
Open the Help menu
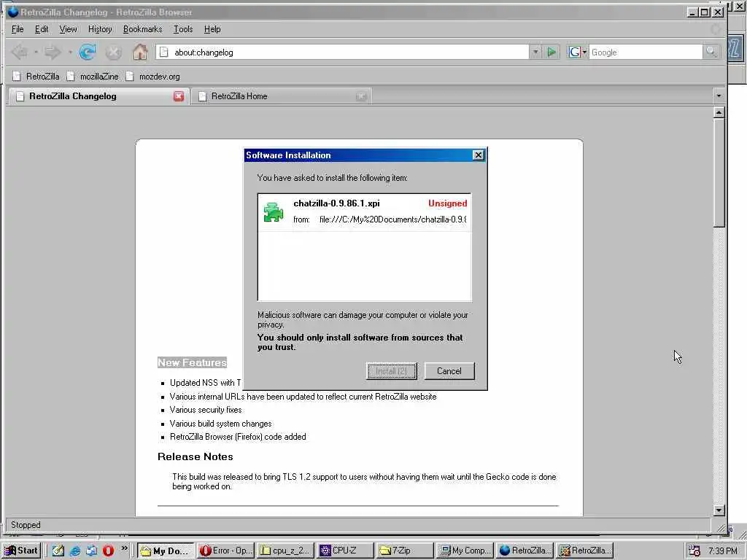point(212,29)
